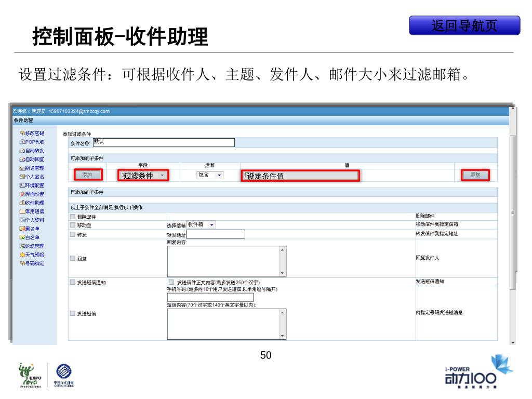Image resolution: width=532 pixels, height=399 pixels.
Task: Open the 包含 operator dropdown
Action: click(x=210, y=175)
